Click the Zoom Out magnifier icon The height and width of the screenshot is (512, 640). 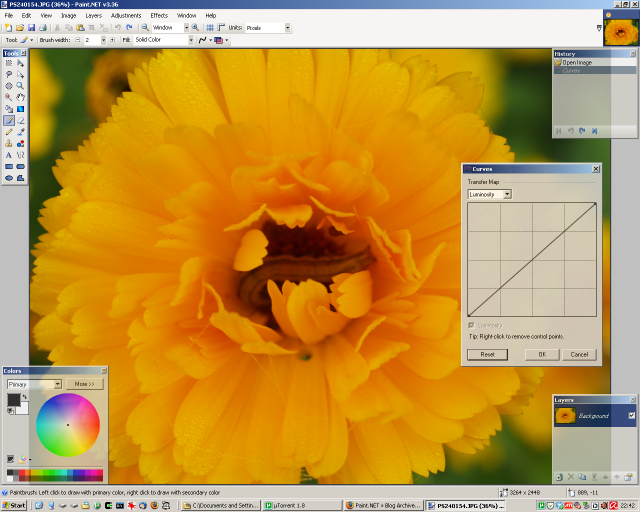point(145,28)
